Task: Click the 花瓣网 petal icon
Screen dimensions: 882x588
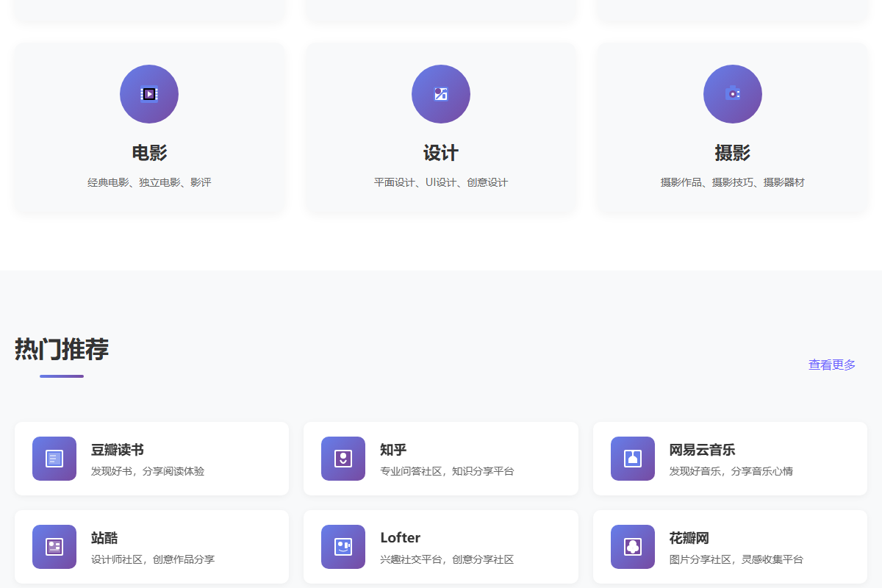Action: (x=632, y=546)
